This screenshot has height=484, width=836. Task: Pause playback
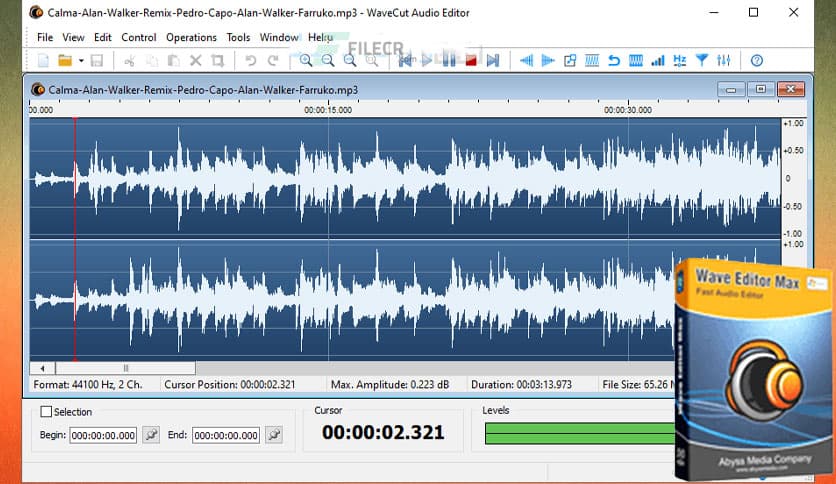449,60
